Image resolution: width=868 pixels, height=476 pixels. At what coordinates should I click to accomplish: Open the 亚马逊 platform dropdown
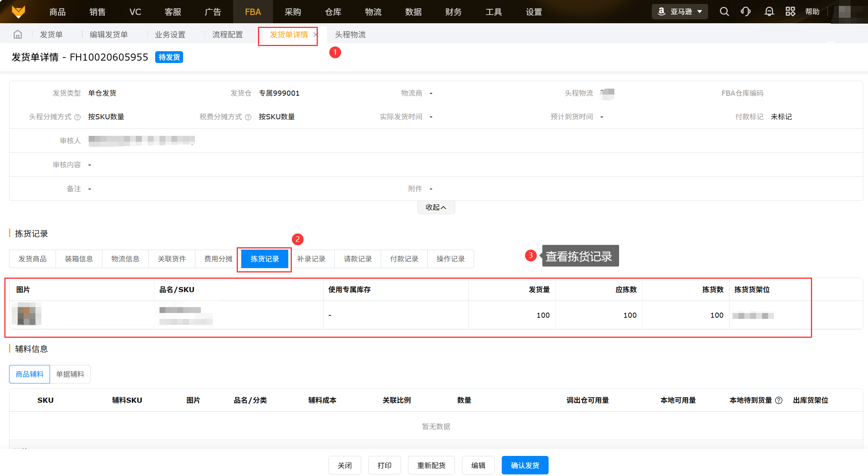pyautogui.click(x=680, y=11)
